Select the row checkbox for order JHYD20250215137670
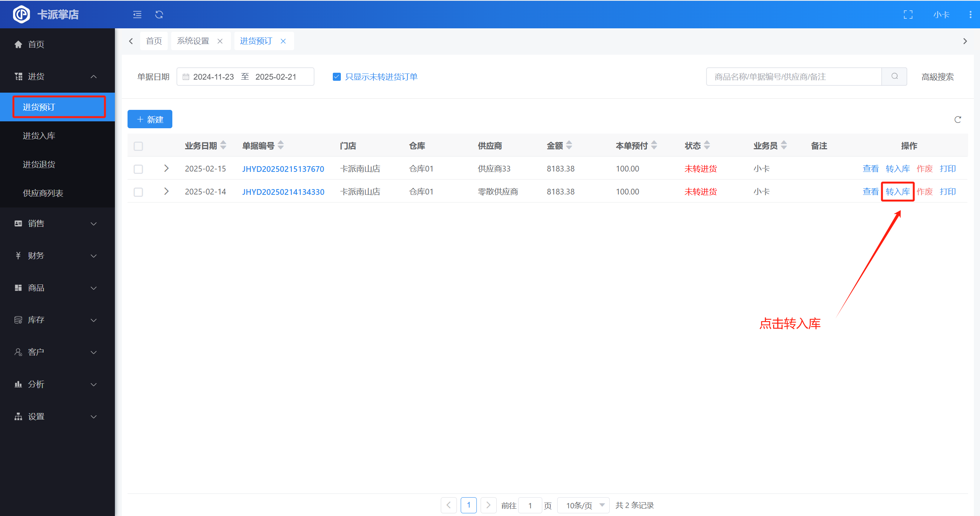The image size is (980, 516). point(138,169)
